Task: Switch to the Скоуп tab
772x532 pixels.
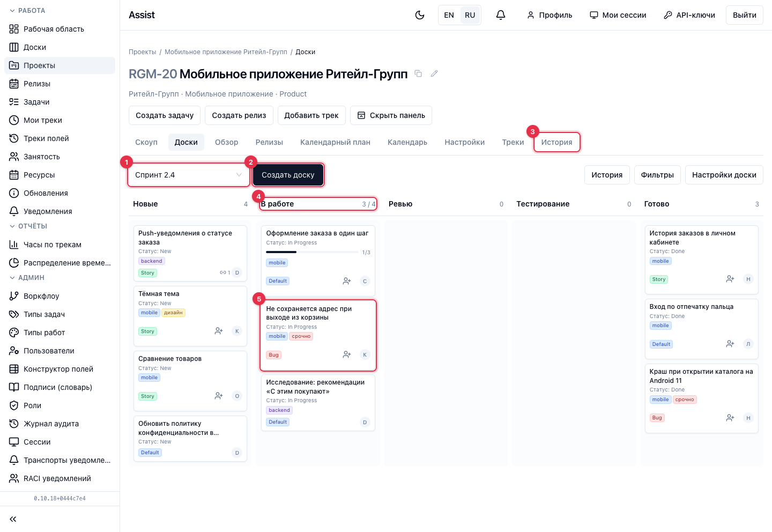Action: click(x=146, y=142)
